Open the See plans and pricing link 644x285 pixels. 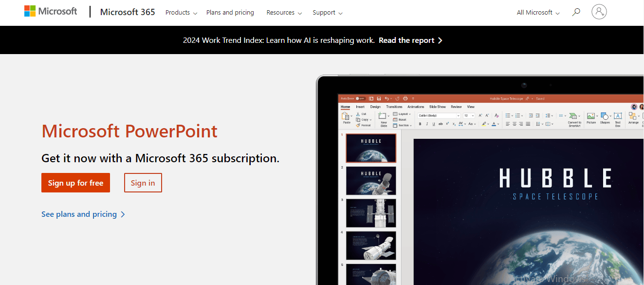[x=83, y=214]
